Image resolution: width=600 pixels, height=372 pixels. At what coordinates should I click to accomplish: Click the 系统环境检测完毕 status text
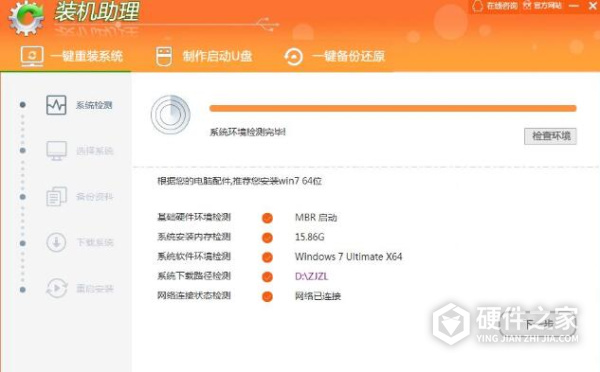(248, 132)
